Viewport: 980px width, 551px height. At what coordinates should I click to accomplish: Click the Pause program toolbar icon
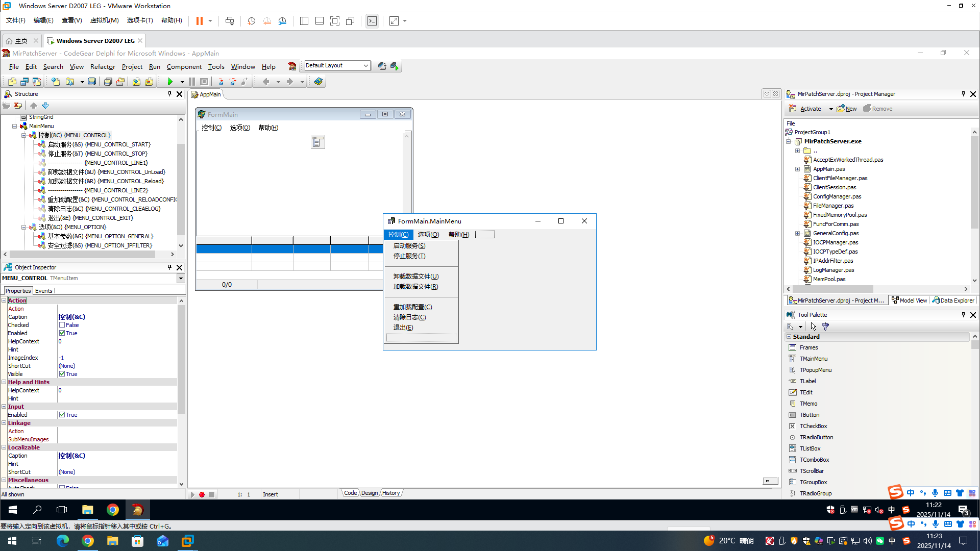coord(191,82)
